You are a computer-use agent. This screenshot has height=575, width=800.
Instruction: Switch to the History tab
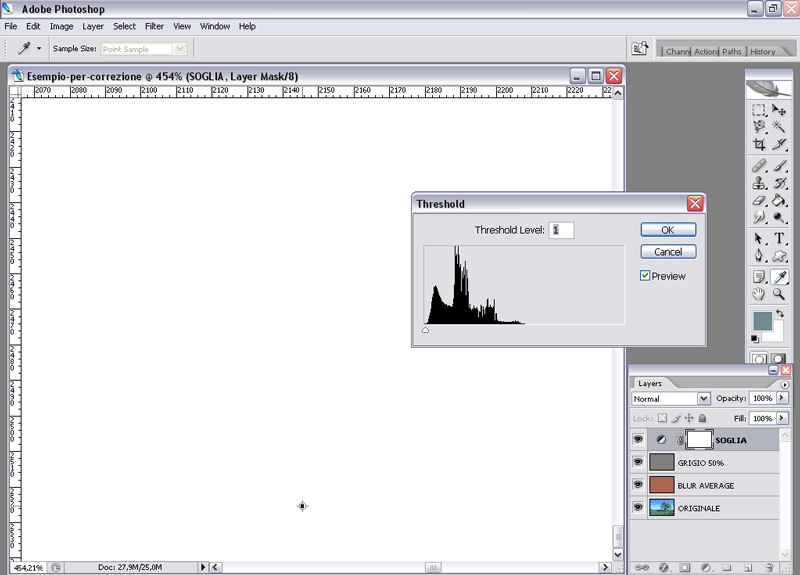click(762, 51)
